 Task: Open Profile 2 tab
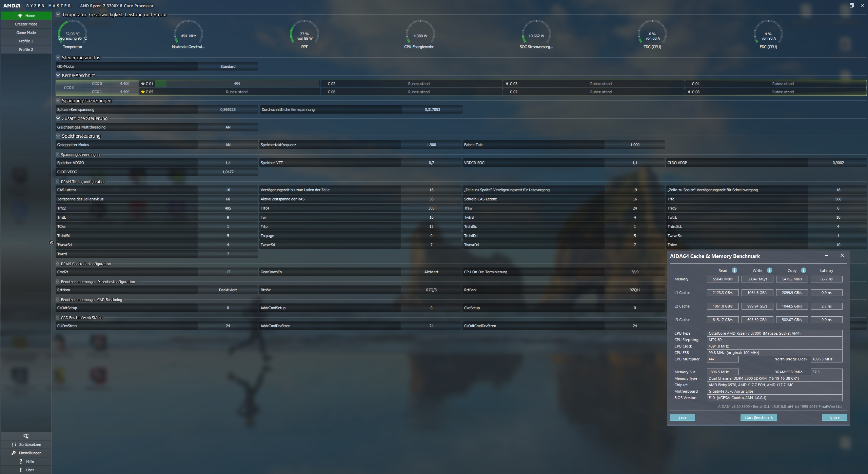pyautogui.click(x=26, y=50)
